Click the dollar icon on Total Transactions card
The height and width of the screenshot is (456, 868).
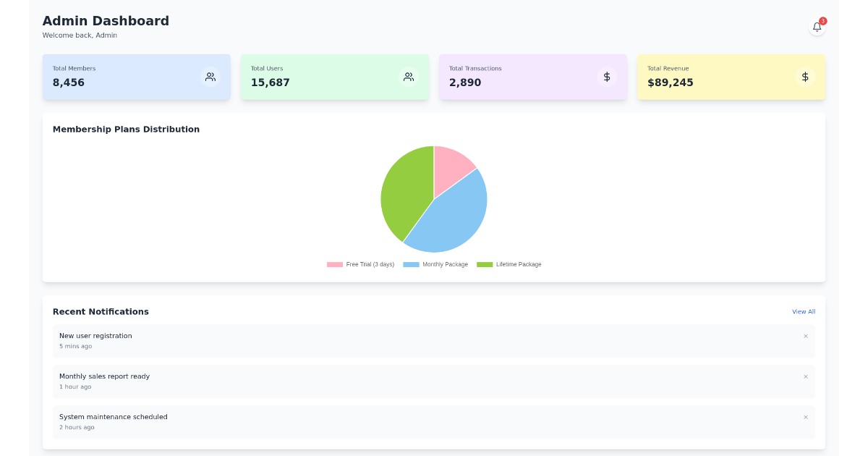(x=607, y=76)
